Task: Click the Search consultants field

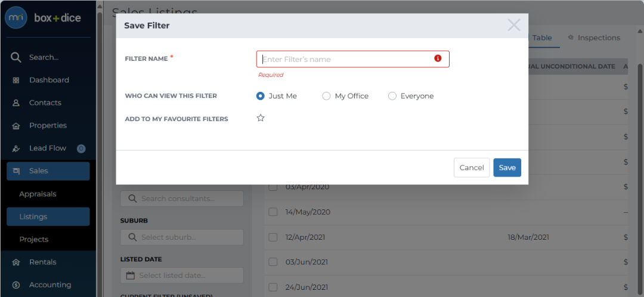Action: [182, 199]
